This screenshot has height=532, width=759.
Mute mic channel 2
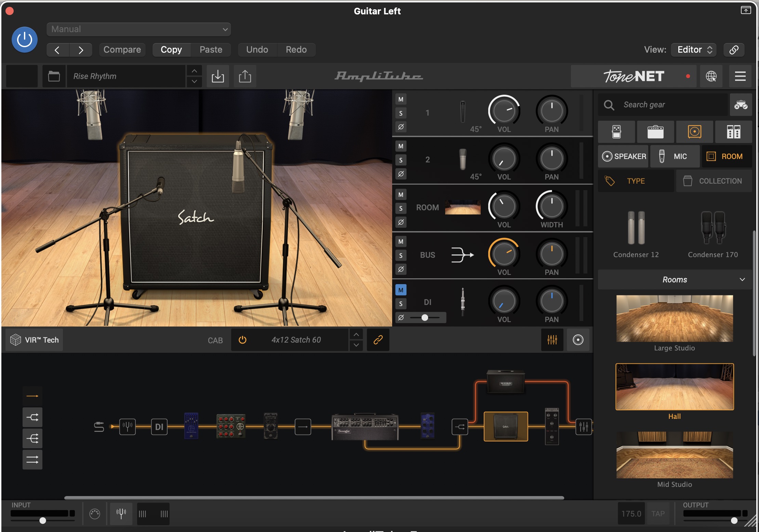coord(401,146)
